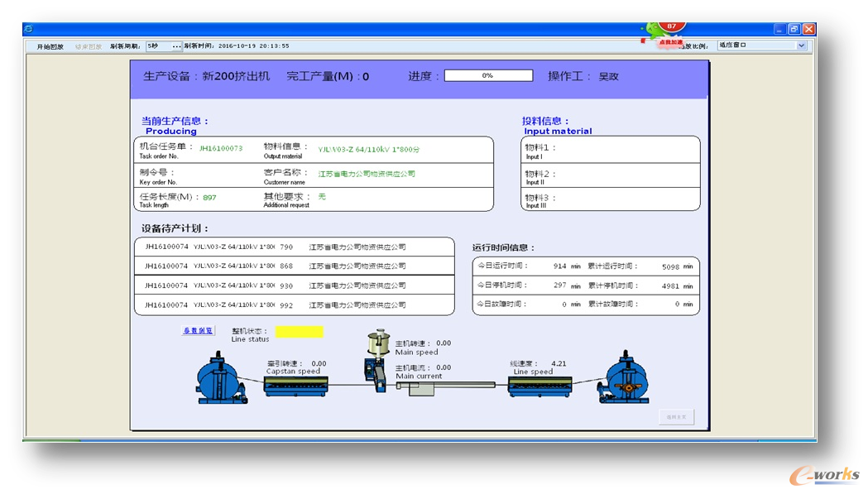868x494 pixels.
Task: Click cumulative run time value 5098
Action: coord(670,267)
